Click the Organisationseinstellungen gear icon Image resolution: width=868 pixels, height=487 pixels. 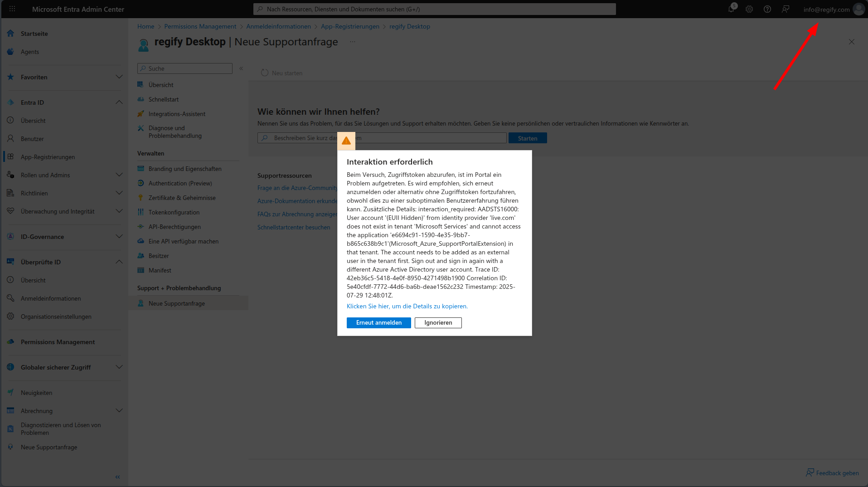tap(10, 317)
